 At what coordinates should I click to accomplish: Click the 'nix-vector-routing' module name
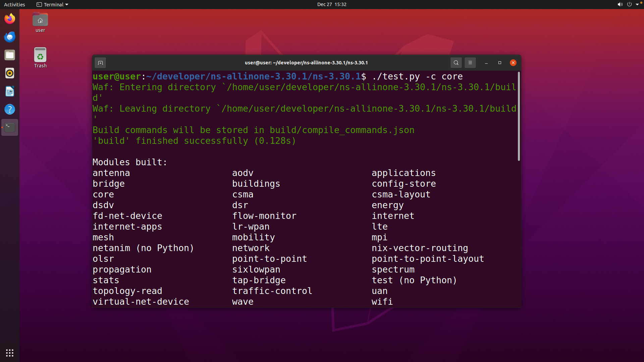(420, 248)
